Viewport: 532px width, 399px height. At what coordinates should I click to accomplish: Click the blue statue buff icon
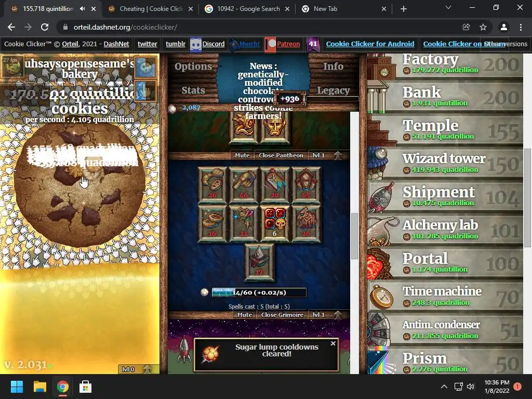[145, 90]
